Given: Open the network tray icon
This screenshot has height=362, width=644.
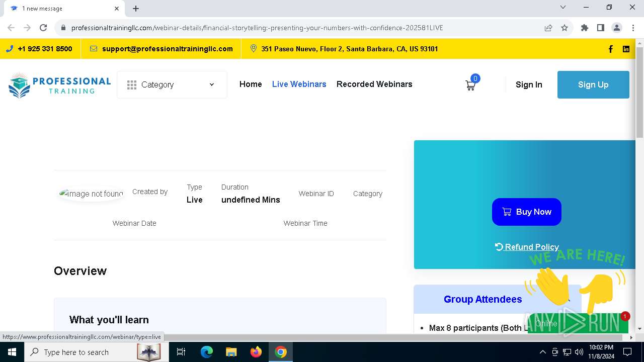Looking at the screenshot, I should 567,352.
